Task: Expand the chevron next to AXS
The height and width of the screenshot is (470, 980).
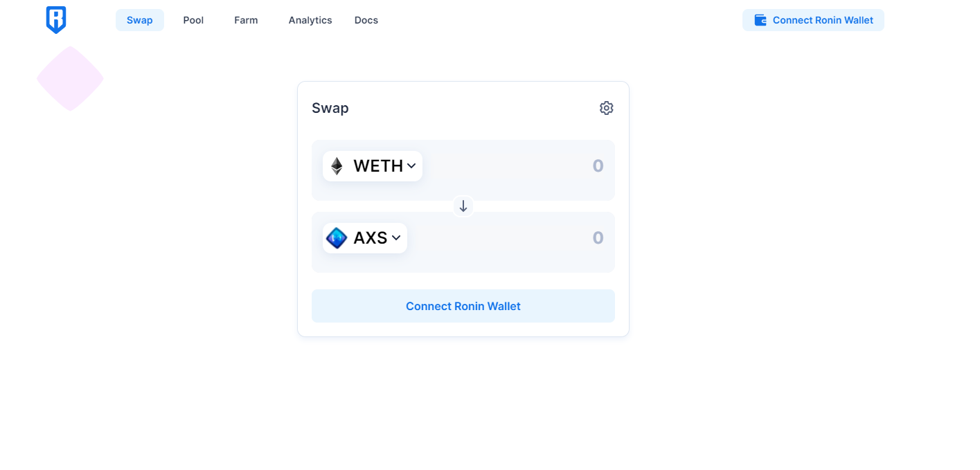Action: click(396, 238)
